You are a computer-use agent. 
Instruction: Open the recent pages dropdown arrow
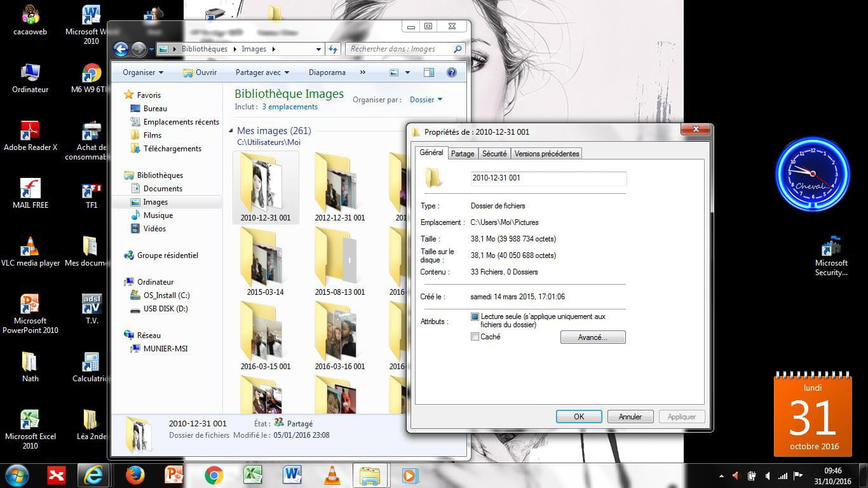[x=151, y=49]
